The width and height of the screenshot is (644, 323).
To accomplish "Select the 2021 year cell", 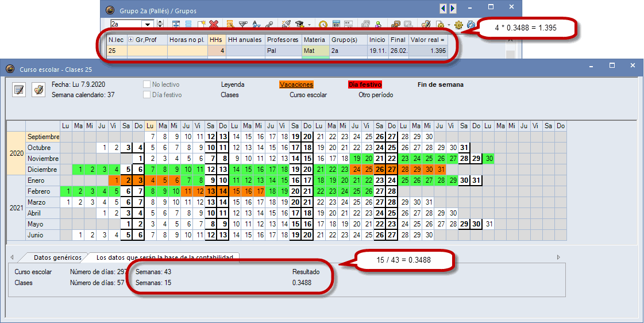I will click(17, 208).
